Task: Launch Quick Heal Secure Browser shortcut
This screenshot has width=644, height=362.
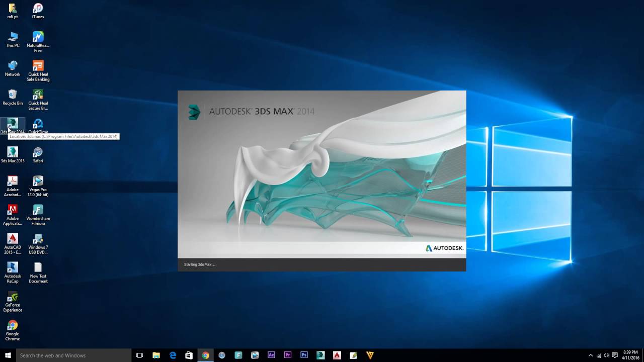Action: pos(38,100)
